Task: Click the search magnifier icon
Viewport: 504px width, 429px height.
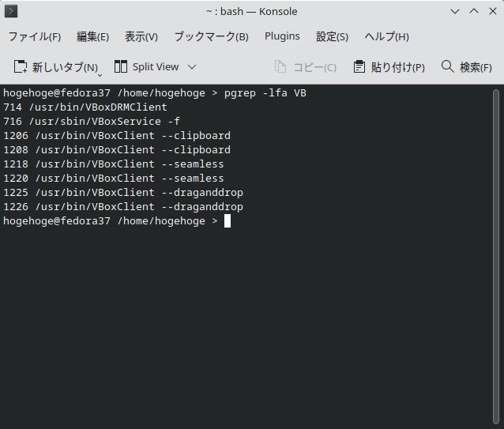Action: coord(447,66)
